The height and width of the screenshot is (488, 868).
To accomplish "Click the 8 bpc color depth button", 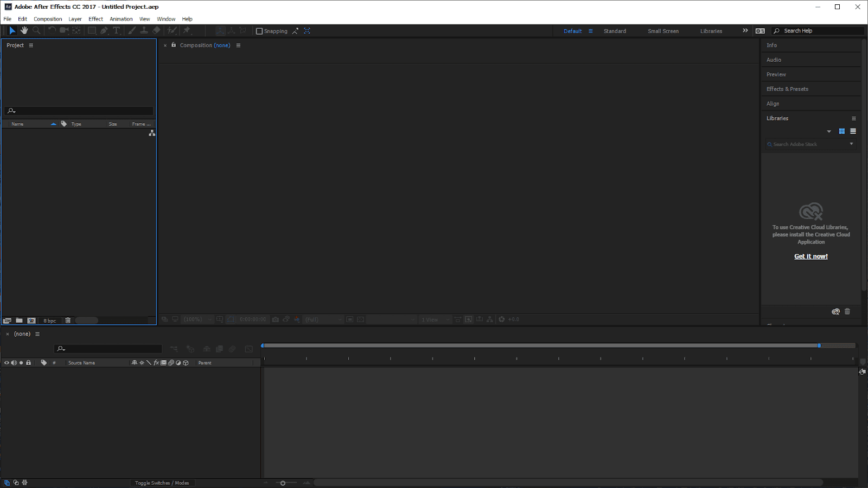I will click(x=50, y=320).
